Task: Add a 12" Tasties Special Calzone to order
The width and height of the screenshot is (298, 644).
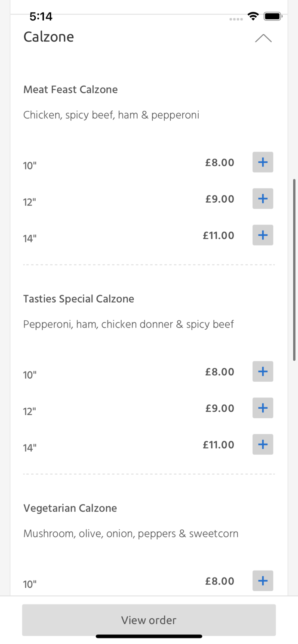Action: 263,408
